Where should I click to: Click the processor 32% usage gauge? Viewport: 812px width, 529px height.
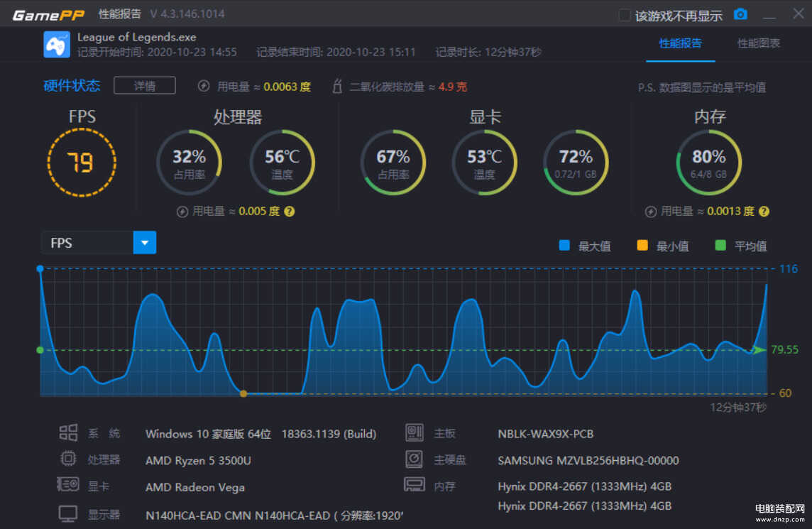189,163
